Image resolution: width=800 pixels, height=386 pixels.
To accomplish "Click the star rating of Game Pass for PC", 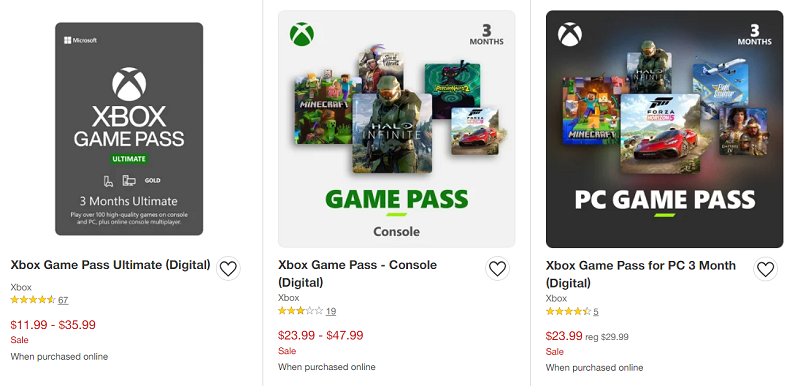I will click(568, 311).
